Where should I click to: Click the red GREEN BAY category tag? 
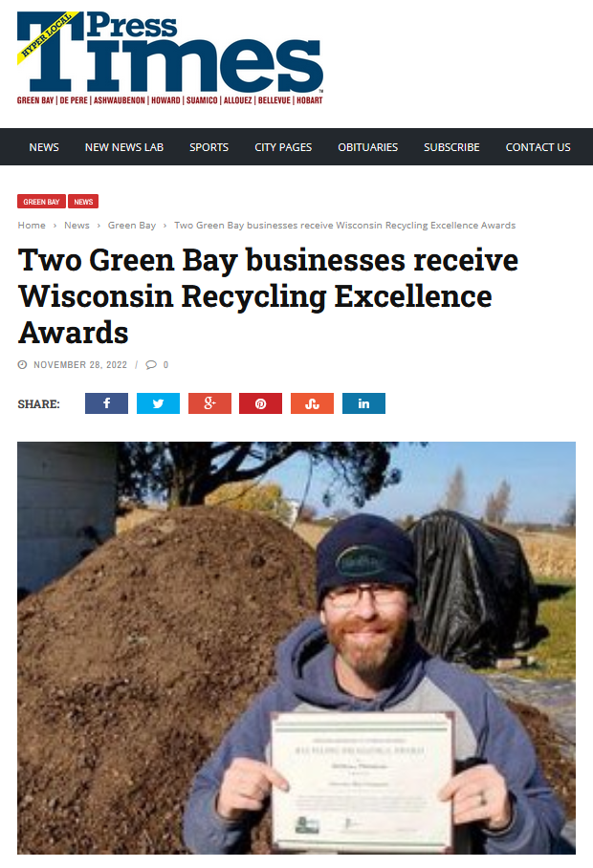pyautogui.click(x=41, y=202)
